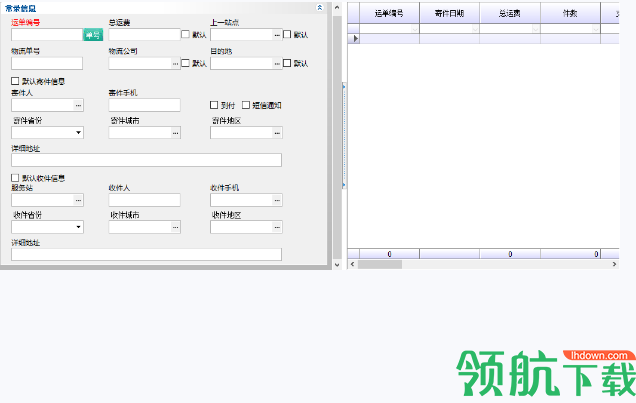This screenshot has width=636, height=403.
Task: Open 上一站点 lookup ellipsis button
Action: [x=277, y=35]
